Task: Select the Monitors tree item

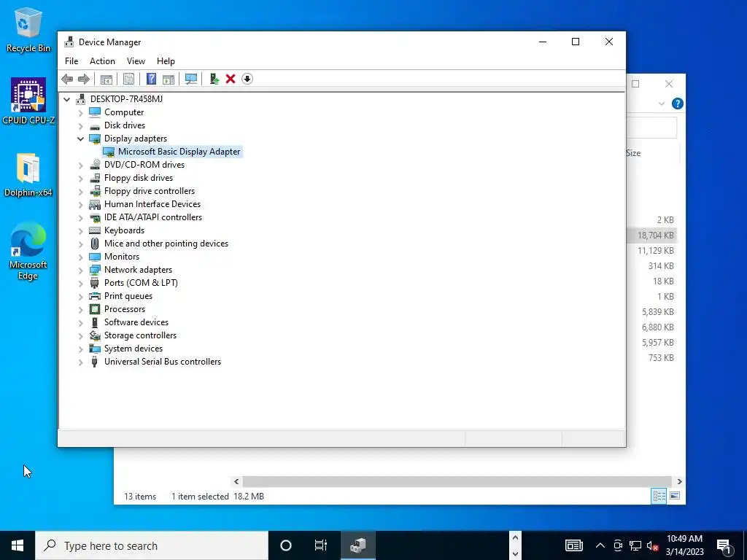Action: 122,257
